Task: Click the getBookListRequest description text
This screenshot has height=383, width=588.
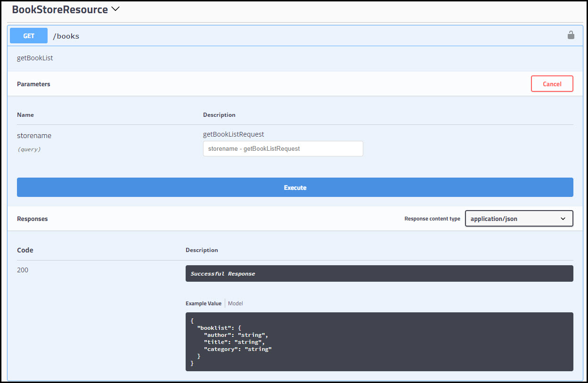Action: pos(233,134)
